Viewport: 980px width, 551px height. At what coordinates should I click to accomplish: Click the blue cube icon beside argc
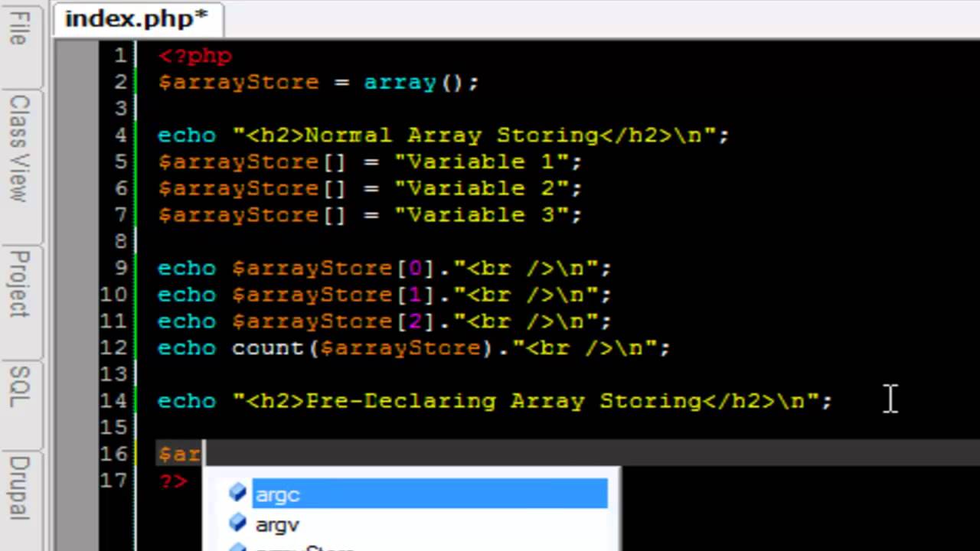click(x=238, y=493)
